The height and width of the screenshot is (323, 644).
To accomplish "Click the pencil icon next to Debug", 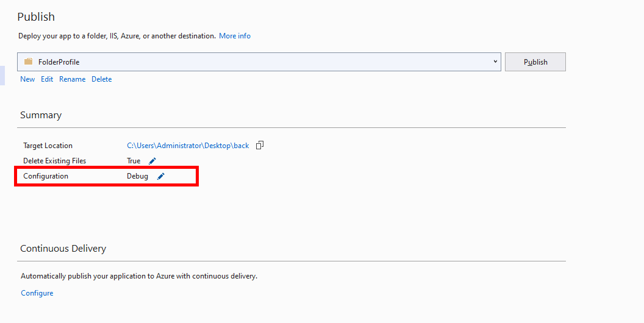I will 161,176.
